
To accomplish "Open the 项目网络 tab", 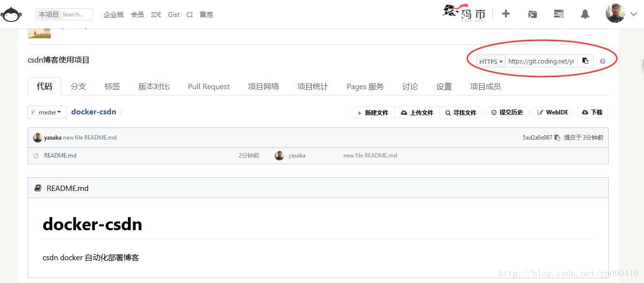I will tap(263, 86).
